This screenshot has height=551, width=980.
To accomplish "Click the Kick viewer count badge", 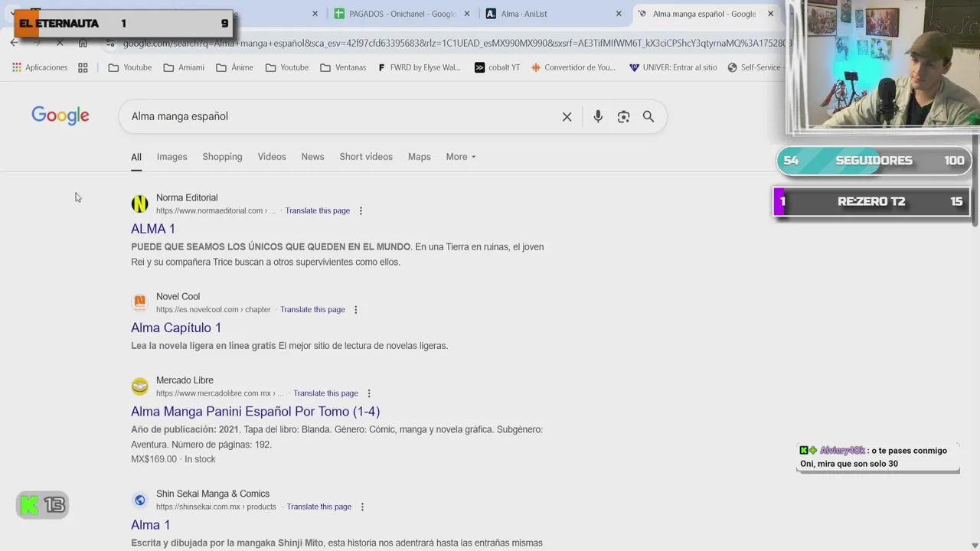I will pos(42,505).
